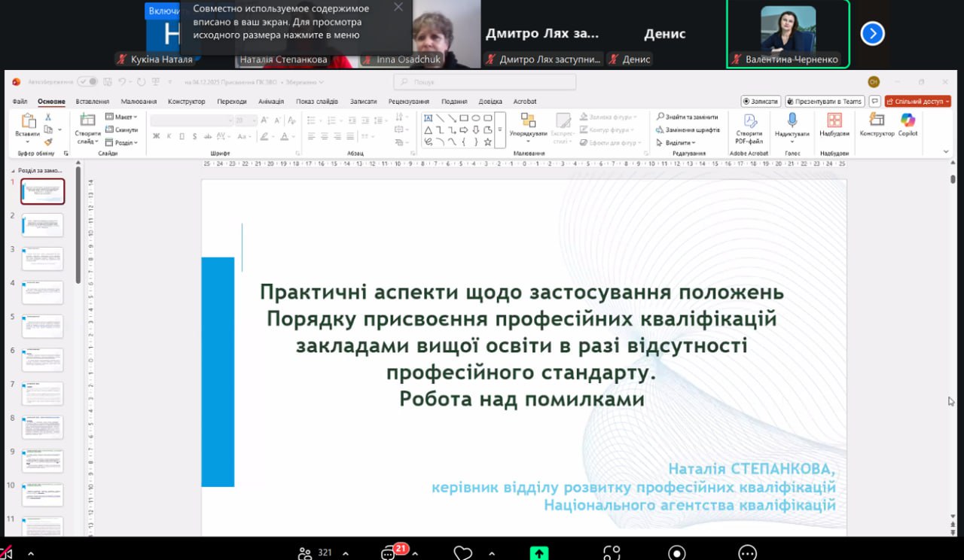The height and width of the screenshot is (560, 964).
Task: Toggle the meeting record button in bottom bar
Action: coord(677,553)
